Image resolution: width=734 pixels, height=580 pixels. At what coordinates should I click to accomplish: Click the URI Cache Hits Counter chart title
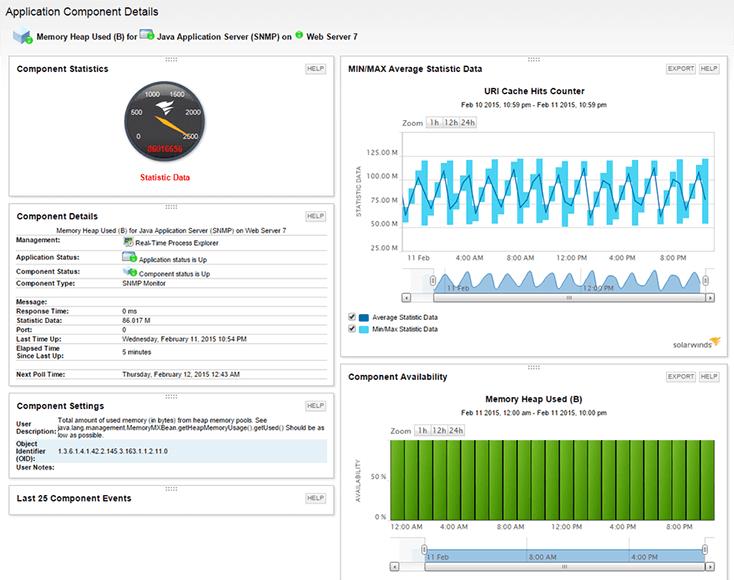point(534,91)
